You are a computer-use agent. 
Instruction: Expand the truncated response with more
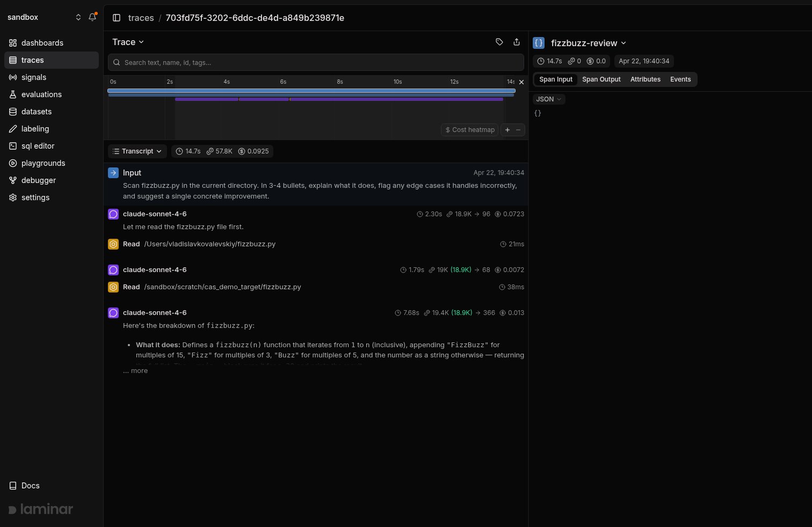click(x=135, y=371)
